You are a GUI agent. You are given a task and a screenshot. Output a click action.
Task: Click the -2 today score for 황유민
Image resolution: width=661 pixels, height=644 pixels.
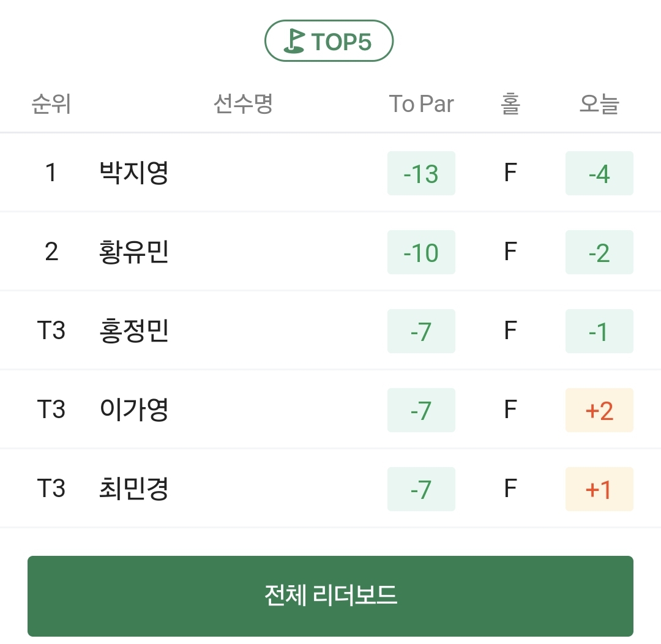tap(599, 252)
